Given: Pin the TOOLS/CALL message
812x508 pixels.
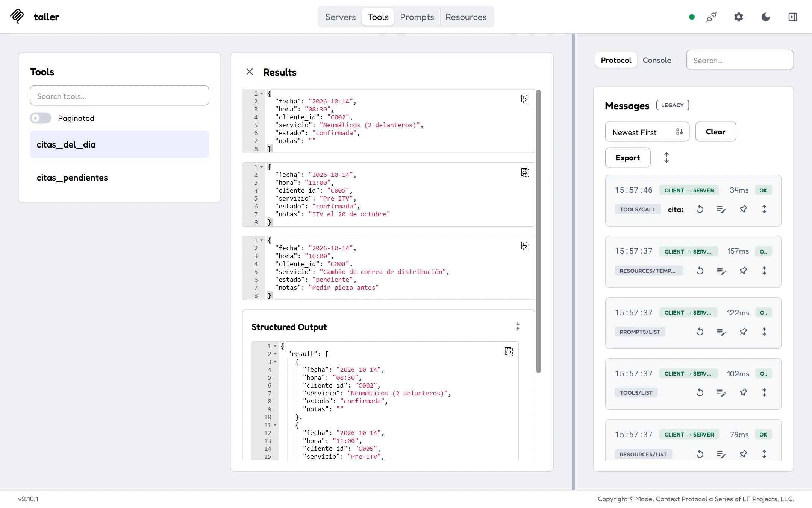Looking at the screenshot, I should pos(743,209).
